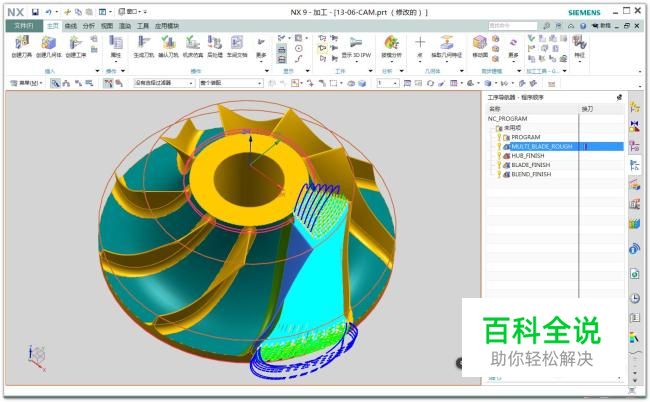Screen dimensions: 650x402
Task: Switch to the Render (渲染) ribbon tab
Action: (125, 26)
